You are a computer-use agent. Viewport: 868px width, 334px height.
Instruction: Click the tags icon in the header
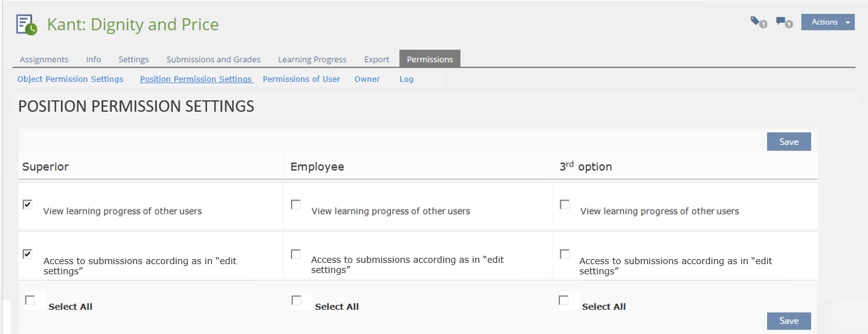[758, 23]
